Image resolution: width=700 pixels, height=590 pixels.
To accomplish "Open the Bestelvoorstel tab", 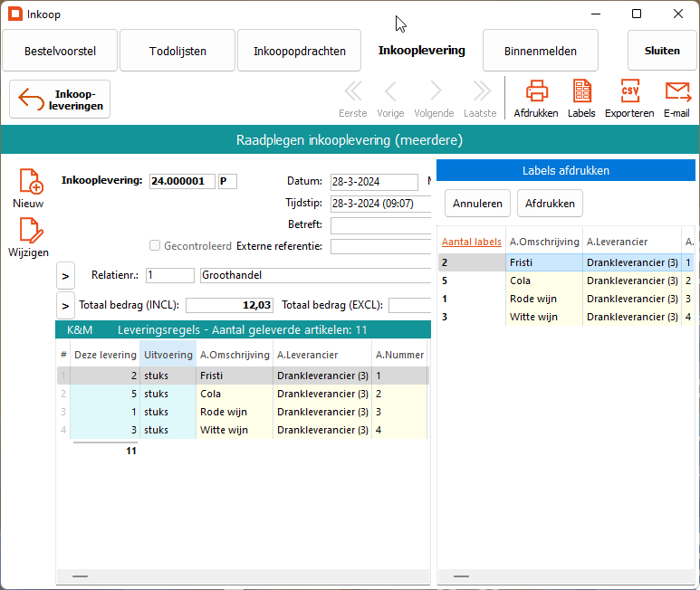I will click(x=60, y=51).
